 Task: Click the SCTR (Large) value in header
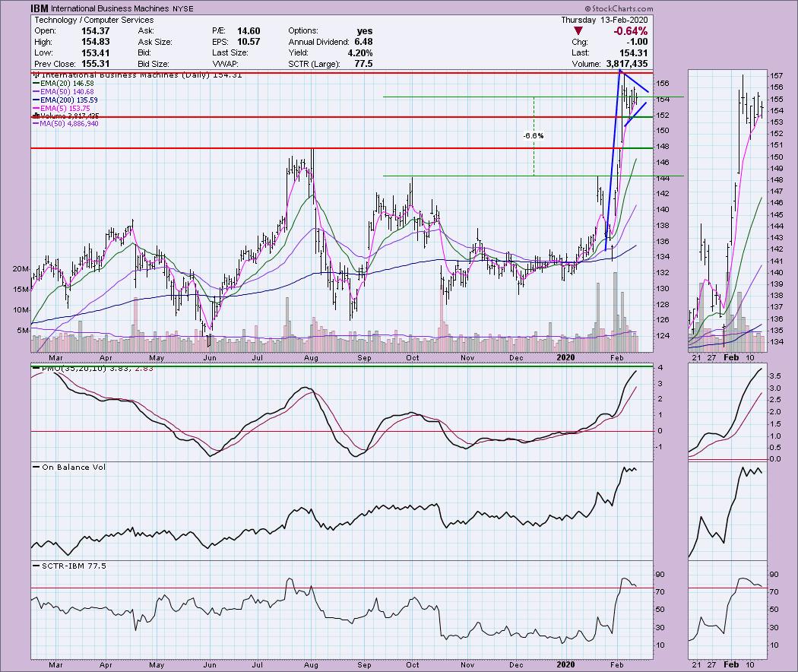pos(363,64)
